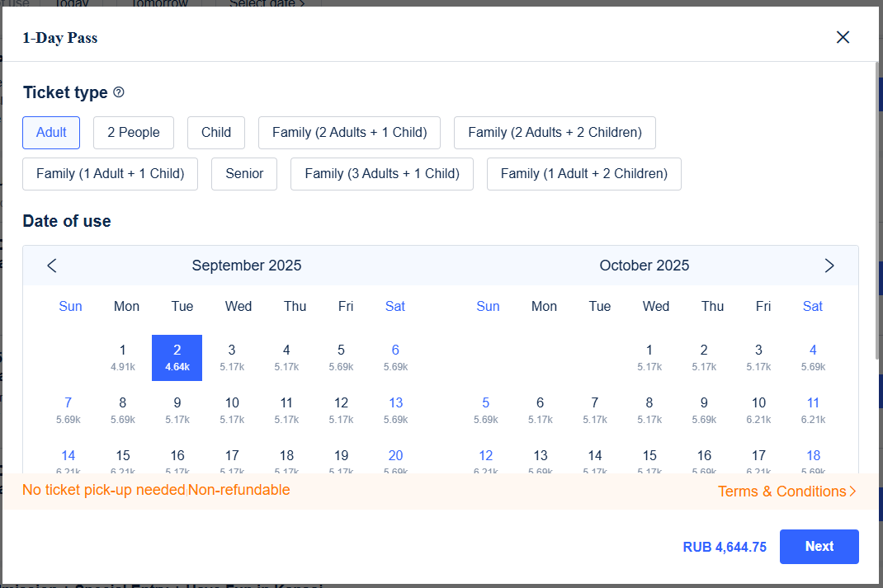Viewport: 883px width, 588px height.
Task: Choose October 6 in the calendar
Action: click(540, 411)
